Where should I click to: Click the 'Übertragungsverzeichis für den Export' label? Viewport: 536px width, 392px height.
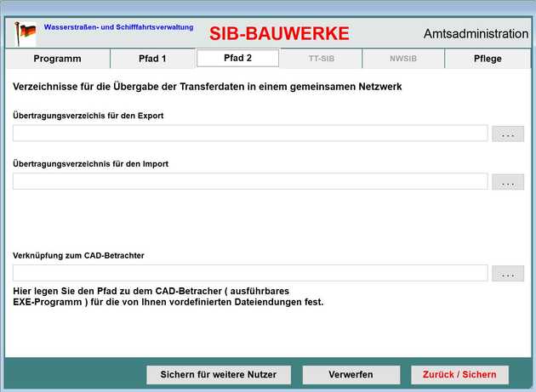coord(88,116)
